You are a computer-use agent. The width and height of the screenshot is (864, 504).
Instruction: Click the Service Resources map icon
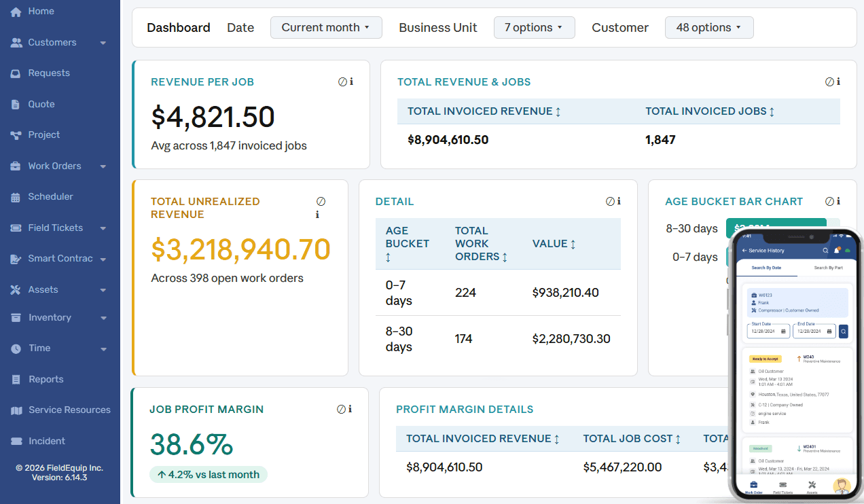(x=16, y=410)
